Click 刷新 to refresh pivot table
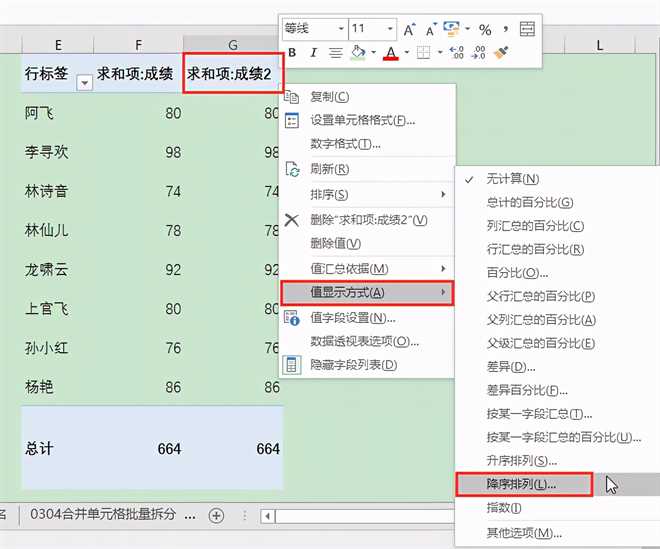This screenshot has height=549, width=660. point(329,169)
